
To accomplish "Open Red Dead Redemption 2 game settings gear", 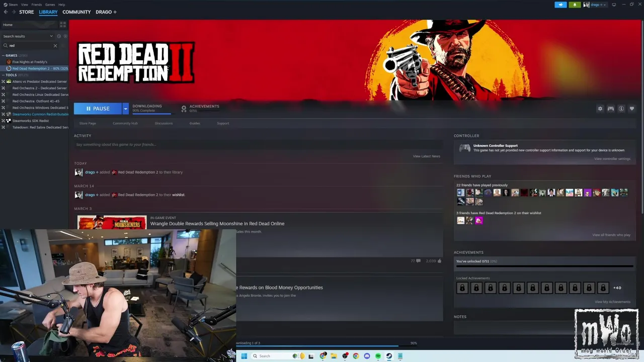I will coord(600,109).
